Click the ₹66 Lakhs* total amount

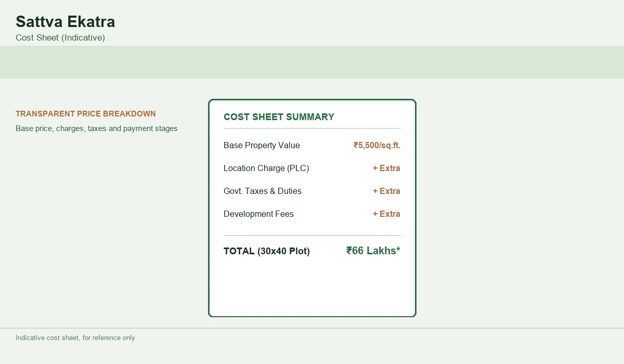pyautogui.click(x=373, y=251)
